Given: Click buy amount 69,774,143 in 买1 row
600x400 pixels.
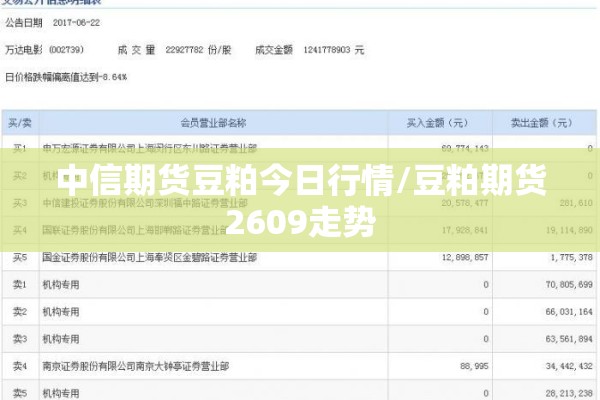Looking at the screenshot, I should coord(465,148).
